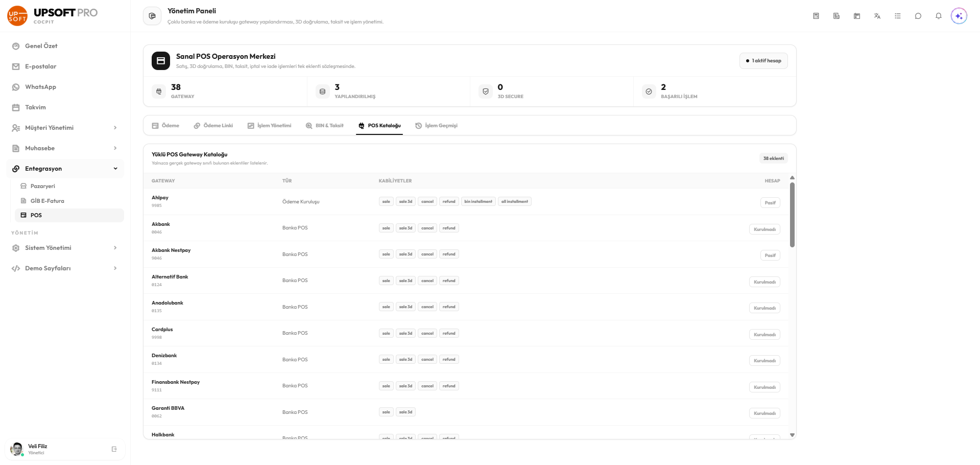Click the database icon beside 3 Yapılandırılmış

tap(322, 91)
